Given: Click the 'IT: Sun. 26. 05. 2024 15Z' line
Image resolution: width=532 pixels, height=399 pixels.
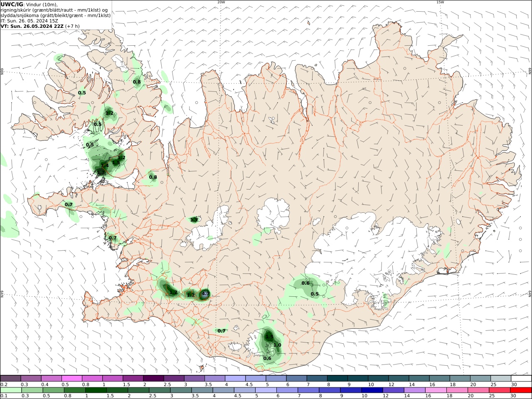Looking at the screenshot, I should (29, 20).
